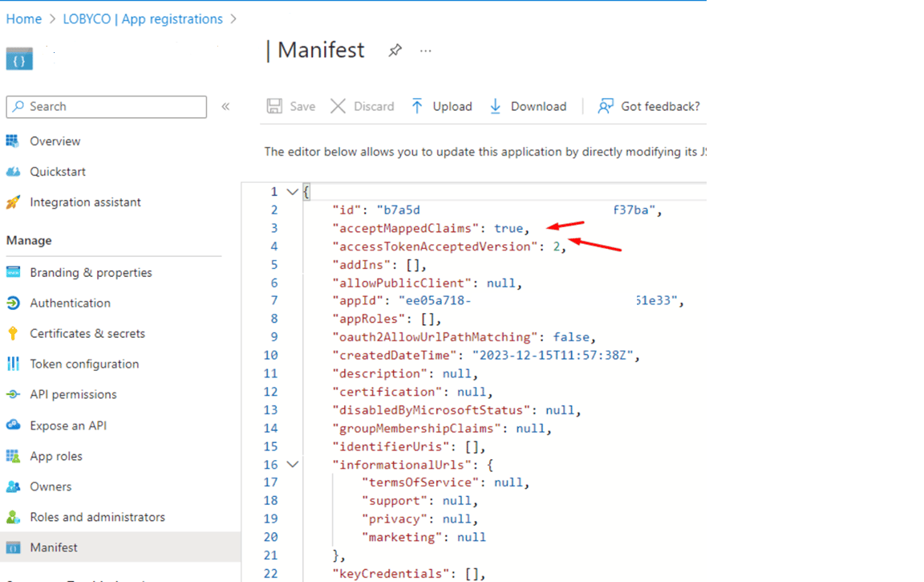Open the Manifest menu item
924x582 pixels.
point(54,547)
